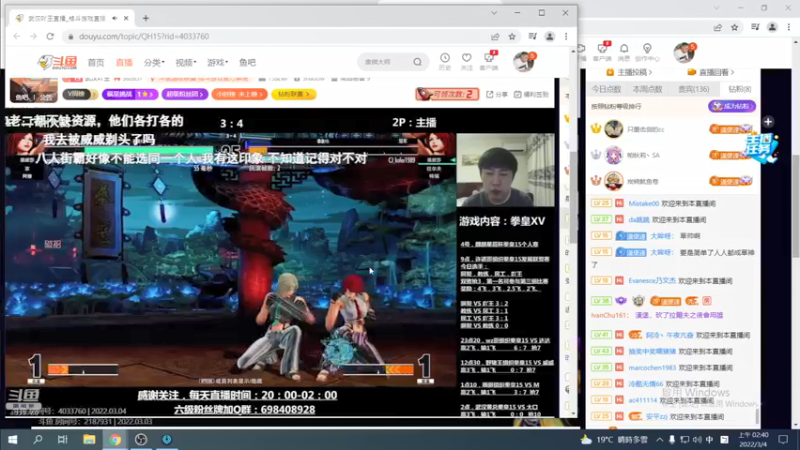Click the 分享 share icon
This screenshot has width=800, height=450.
point(496,94)
